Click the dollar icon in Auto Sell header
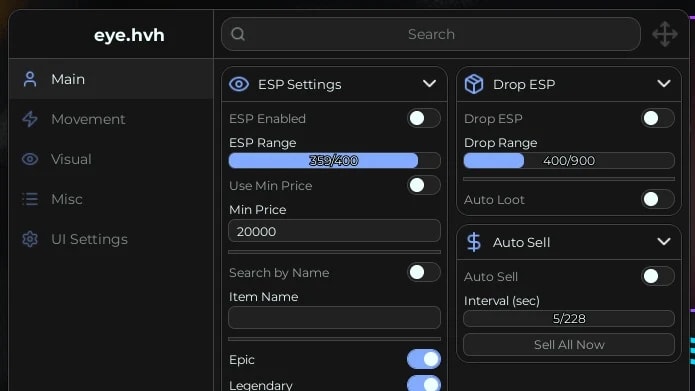Image resolution: width=695 pixels, height=391 pixels. pyautogui.click(x=474, y=242)
